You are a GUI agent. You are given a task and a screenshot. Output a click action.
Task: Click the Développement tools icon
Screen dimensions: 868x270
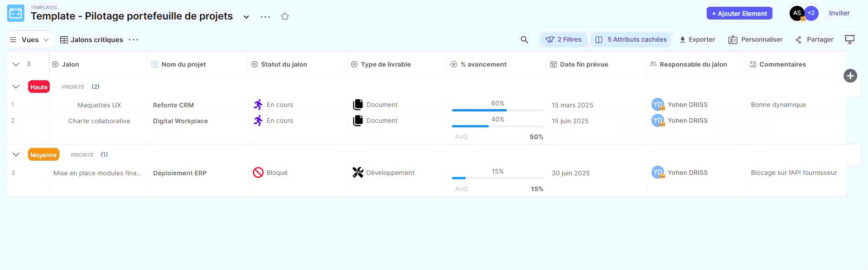coord(358,173)
